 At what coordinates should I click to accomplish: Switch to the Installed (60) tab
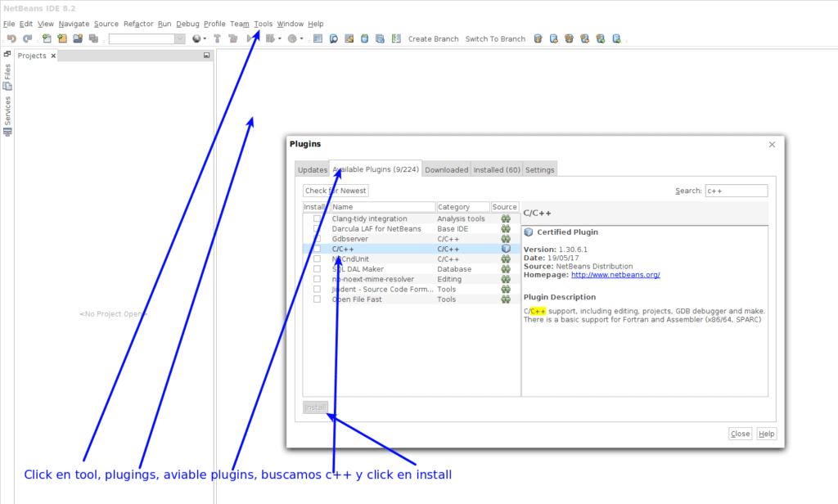pyautogui.click(x=497, y=169)
